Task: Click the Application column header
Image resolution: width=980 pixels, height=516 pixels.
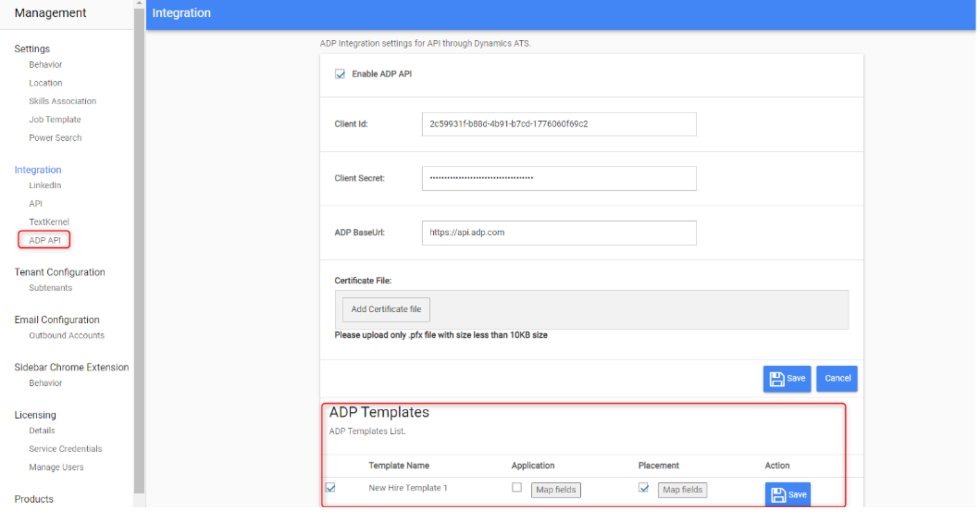Action: tap(533, 465)
